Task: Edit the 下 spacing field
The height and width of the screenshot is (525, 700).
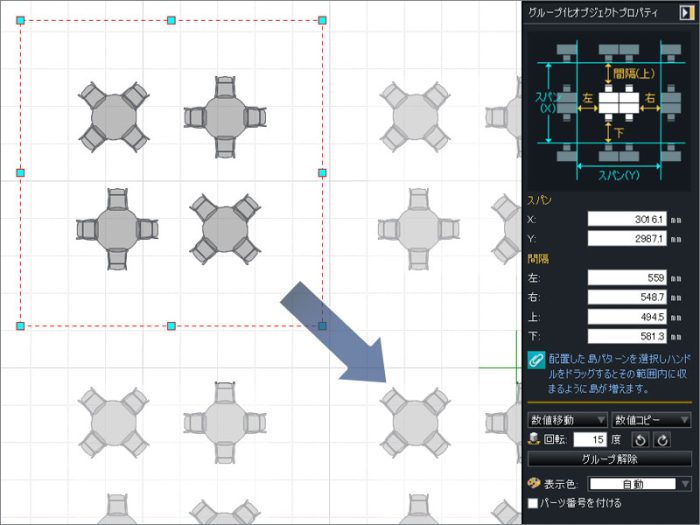Action: pyautogui.click(x=627, y=336)
